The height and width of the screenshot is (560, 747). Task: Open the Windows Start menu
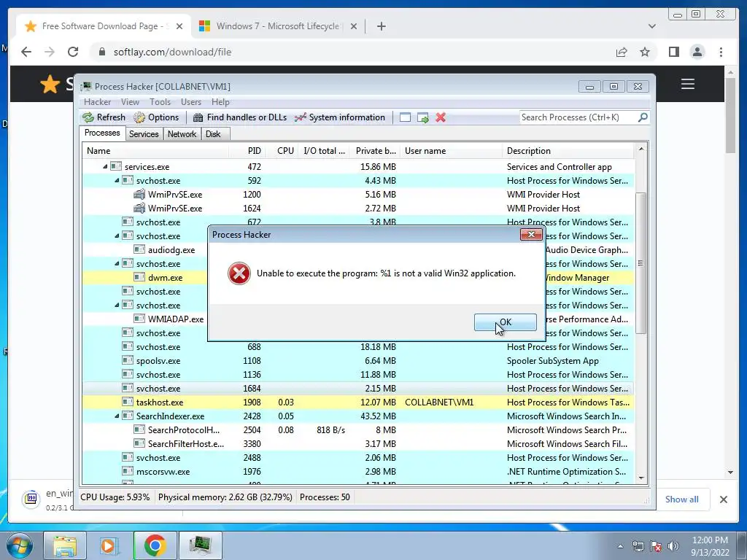tap(20, 545)
